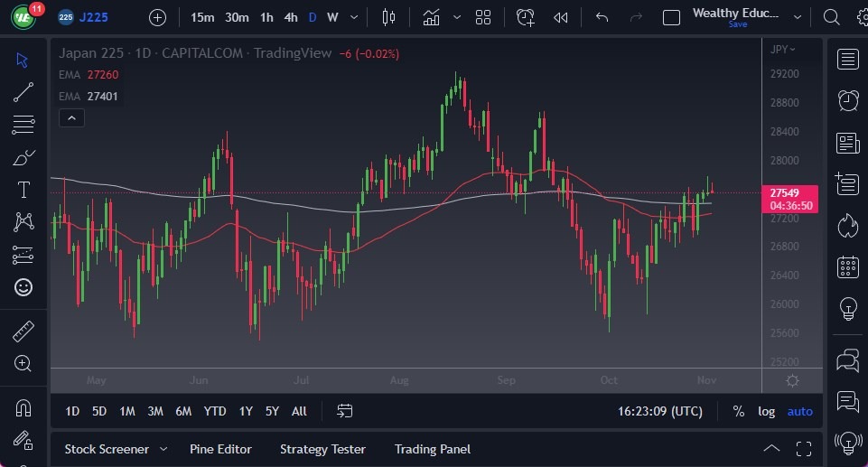
Task: Open the Ideas lightbulb icon
Action: (847, 308)
